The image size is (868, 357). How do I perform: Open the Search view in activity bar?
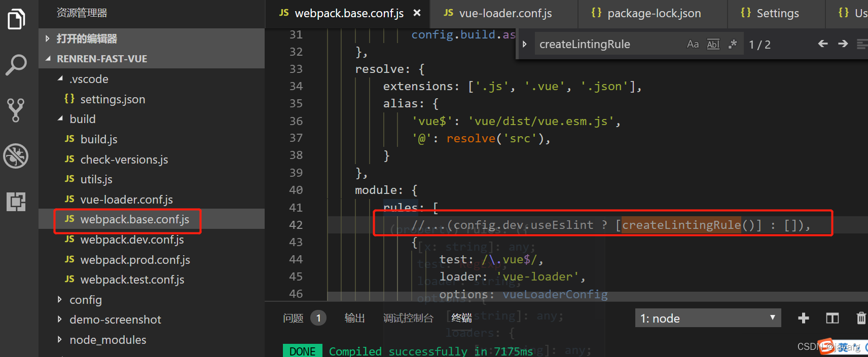pyautogui.click(x=16, y=65)
